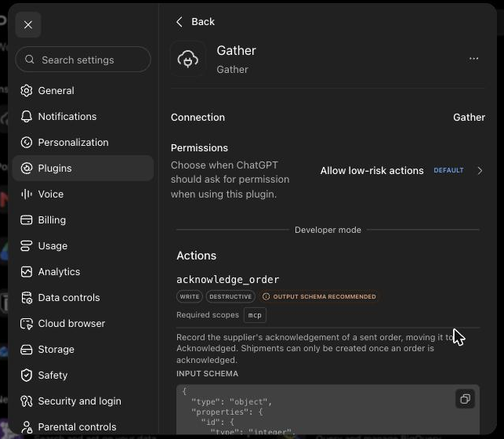Click the Billing card icon
This screenshot has width=504, height=439.
27,220
